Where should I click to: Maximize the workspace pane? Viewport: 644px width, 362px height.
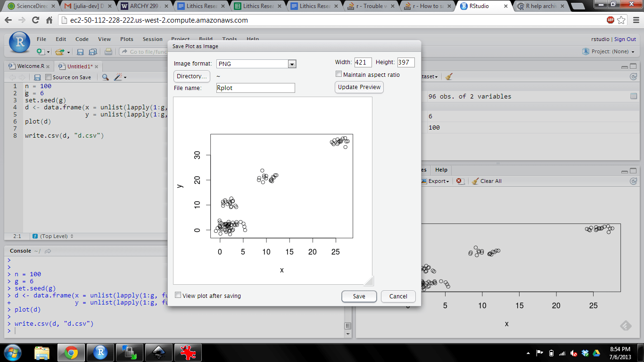(x=634, y=66)
